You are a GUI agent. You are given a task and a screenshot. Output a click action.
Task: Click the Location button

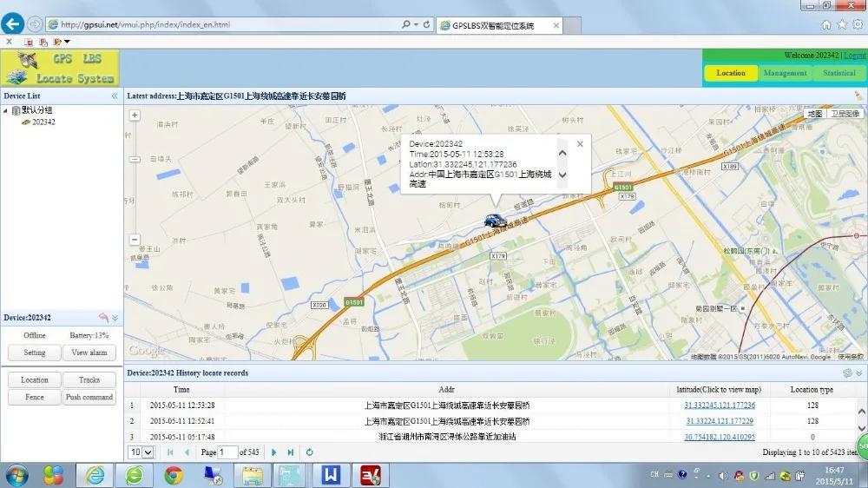pyautogui.click(x=35, y=380)
